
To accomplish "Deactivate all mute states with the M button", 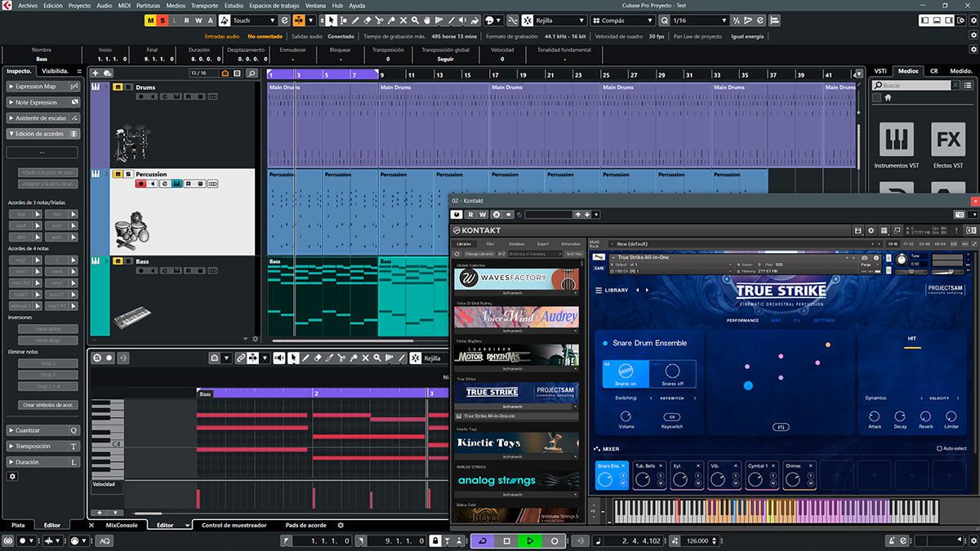I will 150,20.
